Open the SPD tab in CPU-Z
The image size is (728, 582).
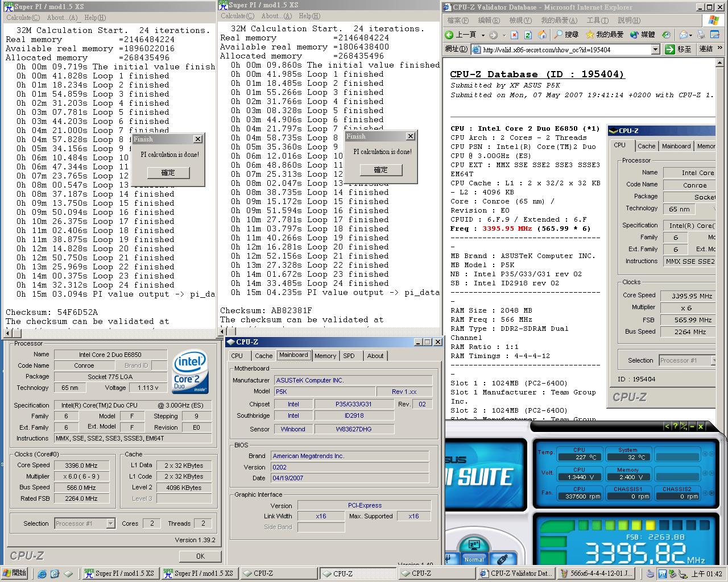tap(349, 356)
